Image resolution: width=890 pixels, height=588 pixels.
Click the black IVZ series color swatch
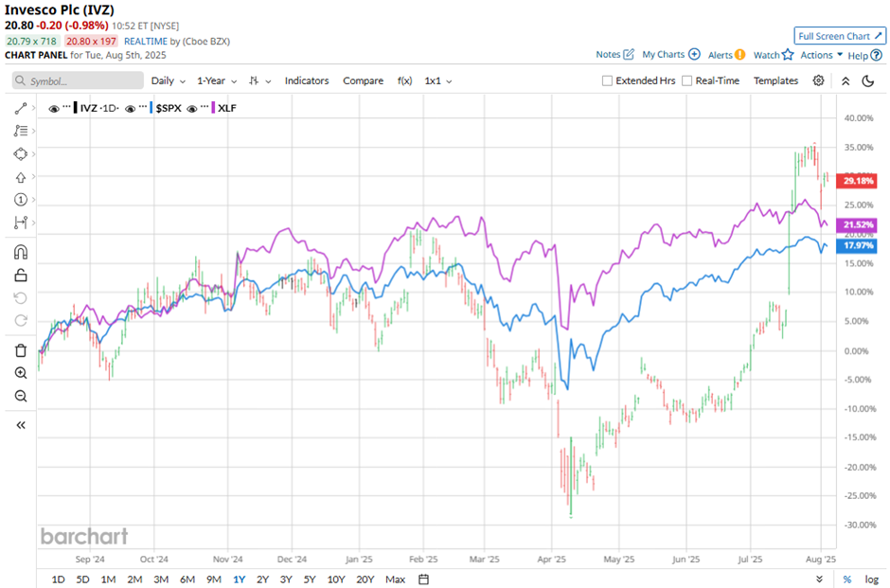(x=76, y=108)
